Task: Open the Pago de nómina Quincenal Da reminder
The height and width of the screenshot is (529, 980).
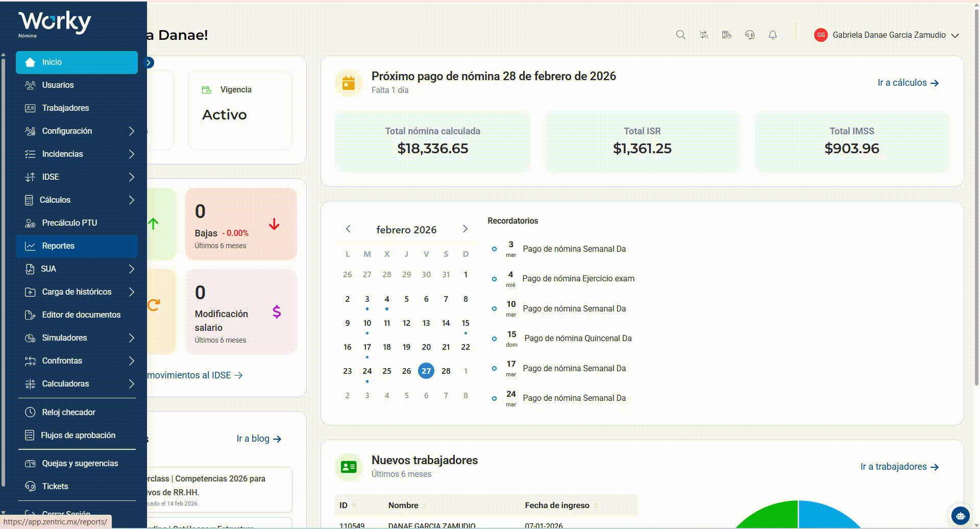Action: [578, 339]
